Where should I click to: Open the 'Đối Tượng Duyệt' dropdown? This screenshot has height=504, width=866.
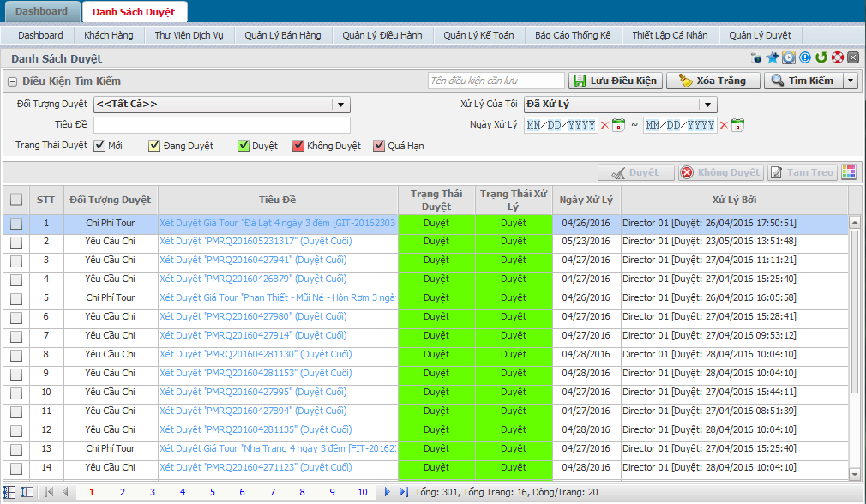tap(341, 105)
